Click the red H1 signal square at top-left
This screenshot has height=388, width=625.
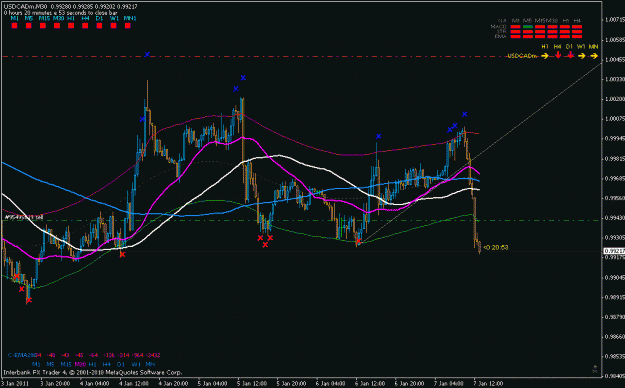click(71, 26)
